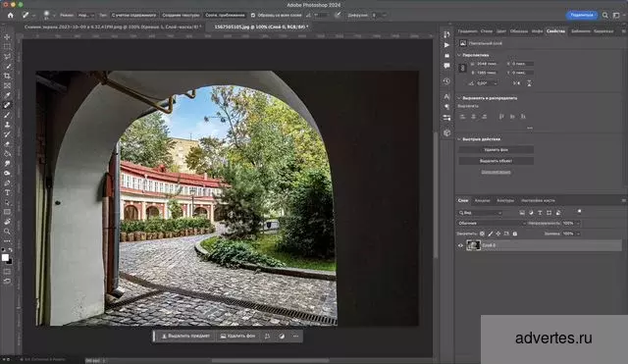Screen dimensions: 628x364
Task: Open search with the magnifier icon
Action: [605, 16]
